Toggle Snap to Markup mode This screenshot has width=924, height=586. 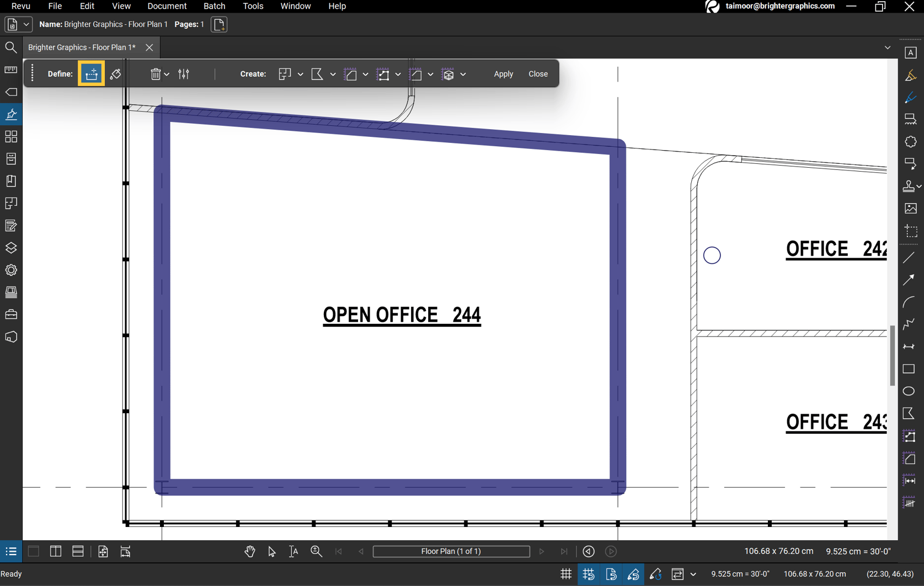click(633, 574)
